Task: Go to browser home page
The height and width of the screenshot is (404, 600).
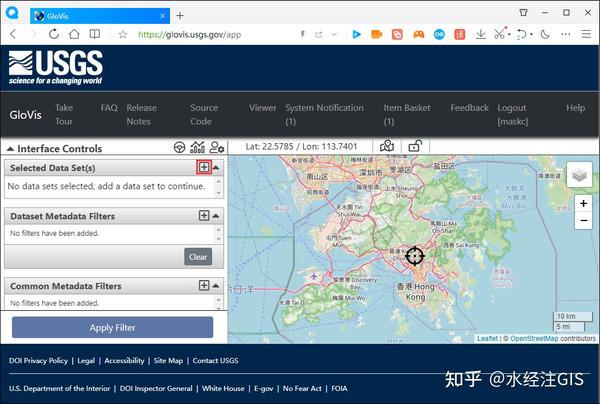Action: click(74, 34)
